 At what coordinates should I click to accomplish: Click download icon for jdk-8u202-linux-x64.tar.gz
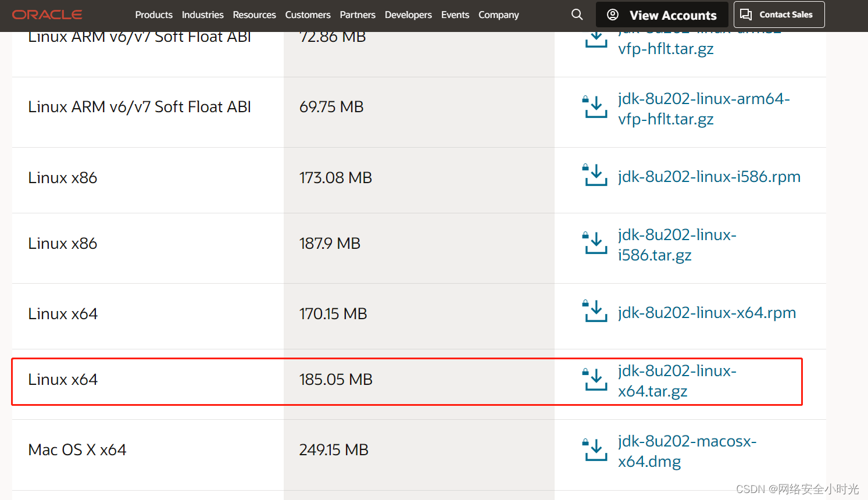596,379
